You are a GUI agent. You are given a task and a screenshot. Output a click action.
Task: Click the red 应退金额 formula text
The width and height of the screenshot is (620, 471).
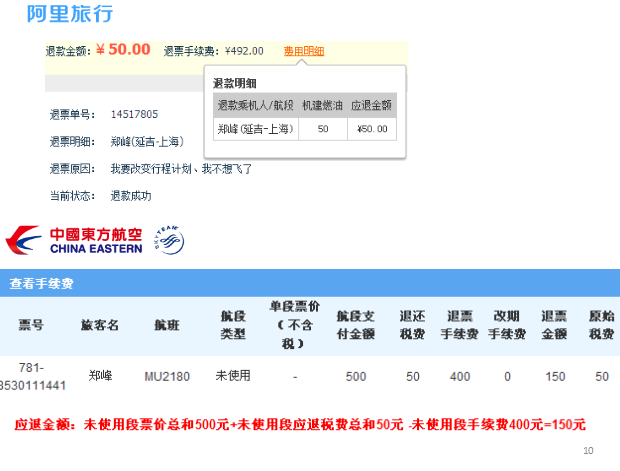pyautogui.click(x=300, y=424)
